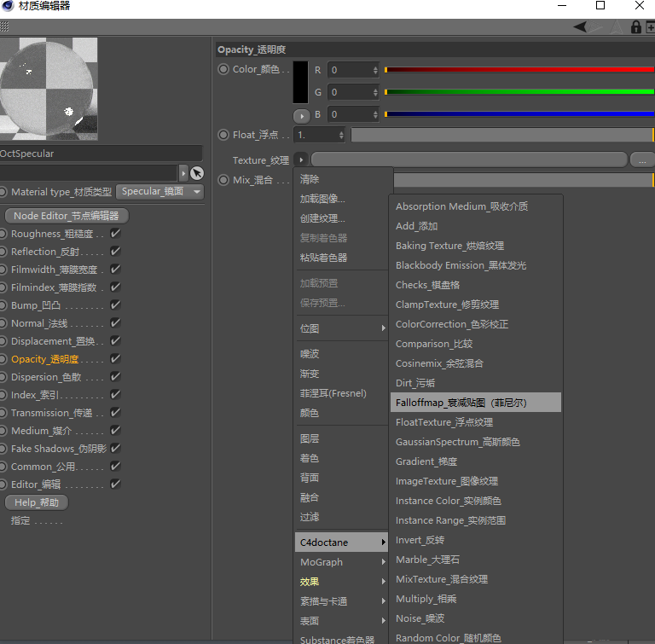Click the back arrow icon in top toolbar
The width and height of the screenshot is (655, 644).
[581, 27]
